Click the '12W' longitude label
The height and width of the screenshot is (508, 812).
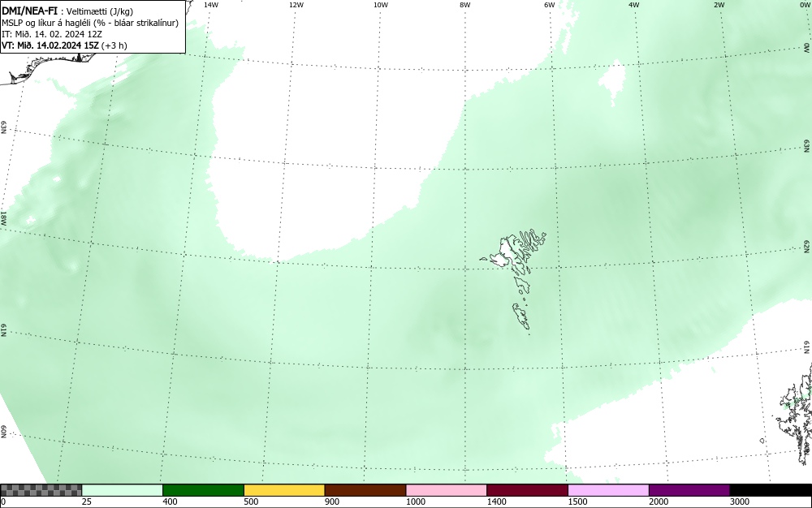point(296,5)
